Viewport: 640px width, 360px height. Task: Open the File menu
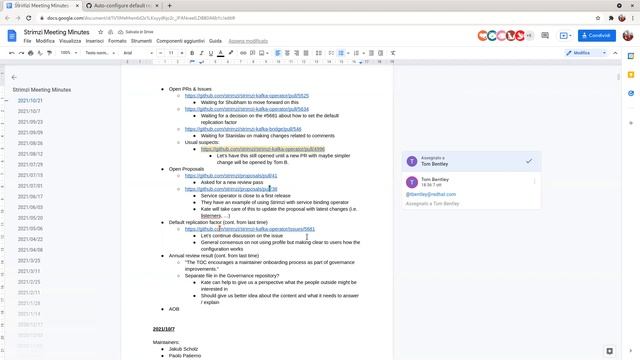point(27,41)
